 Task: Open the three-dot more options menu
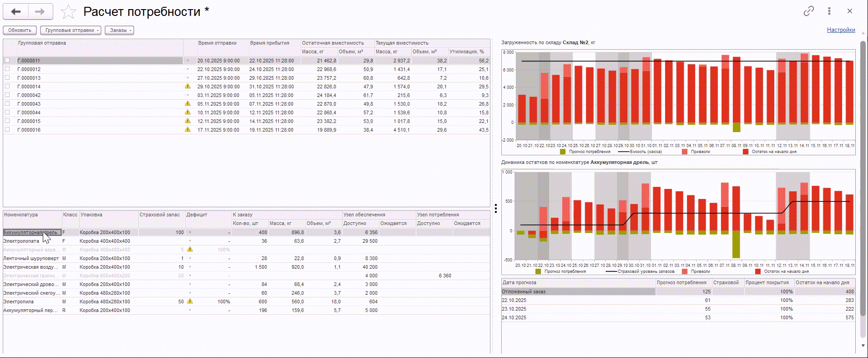point(829,11)
